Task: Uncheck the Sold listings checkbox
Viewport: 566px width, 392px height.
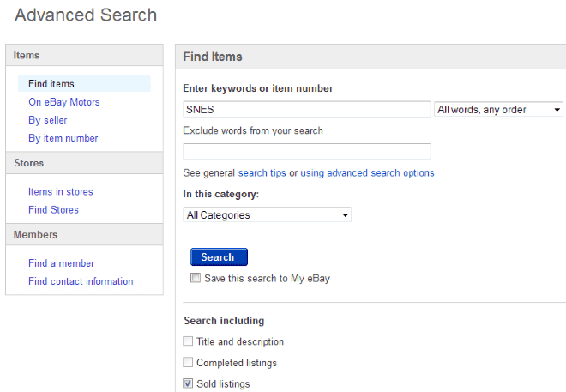Action: [x=188, y=383]
